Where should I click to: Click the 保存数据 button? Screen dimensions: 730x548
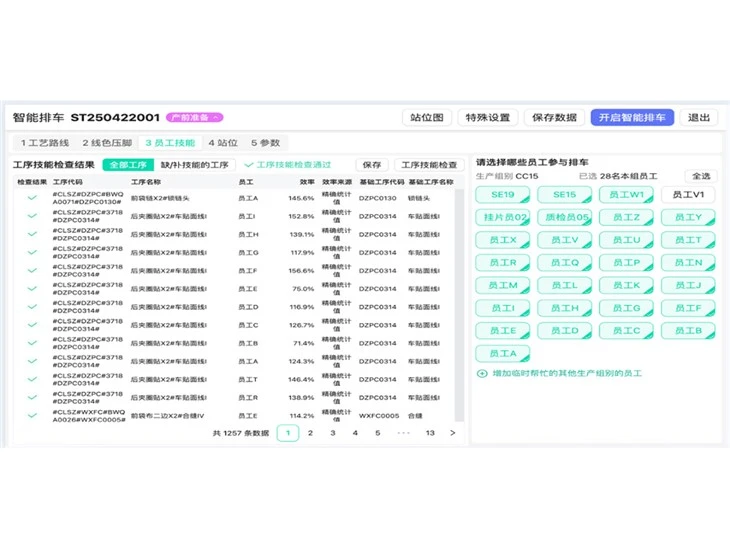point(554,117)
